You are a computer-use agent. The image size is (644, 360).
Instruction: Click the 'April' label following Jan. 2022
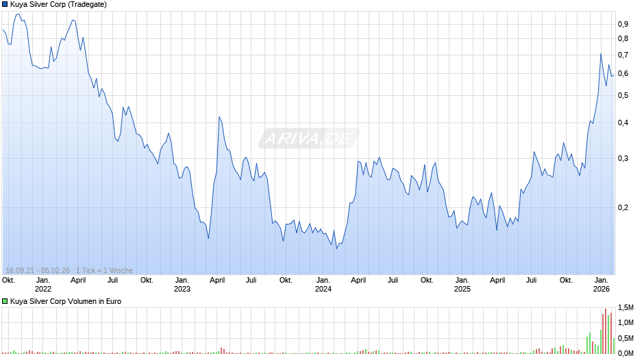78,281
